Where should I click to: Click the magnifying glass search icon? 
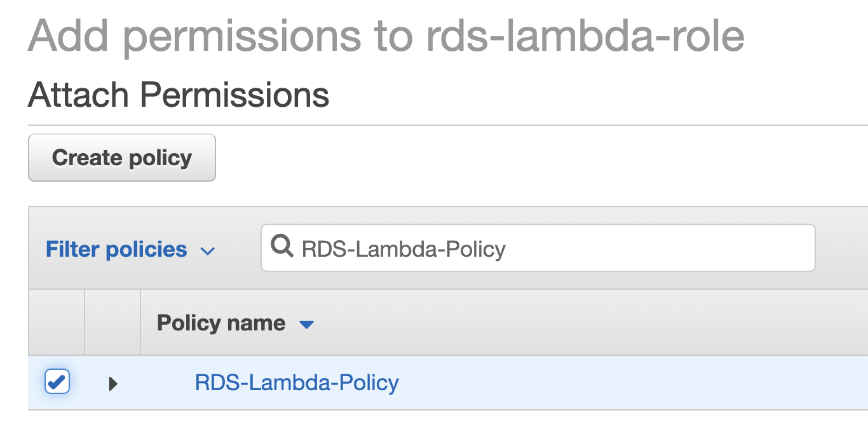(281, 246)
